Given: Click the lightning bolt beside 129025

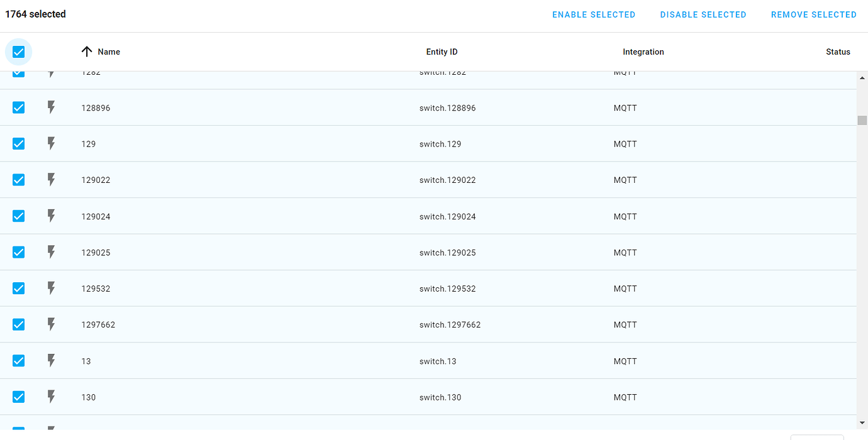Looking at the screenshot, I should tap(51, 252).
